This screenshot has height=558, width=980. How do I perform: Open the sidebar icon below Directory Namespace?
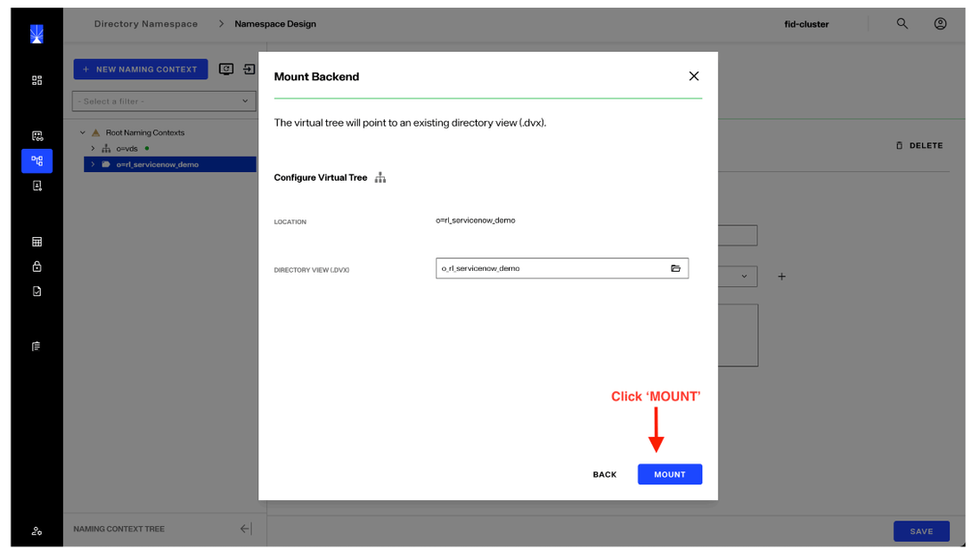click(x=37, y=185)
